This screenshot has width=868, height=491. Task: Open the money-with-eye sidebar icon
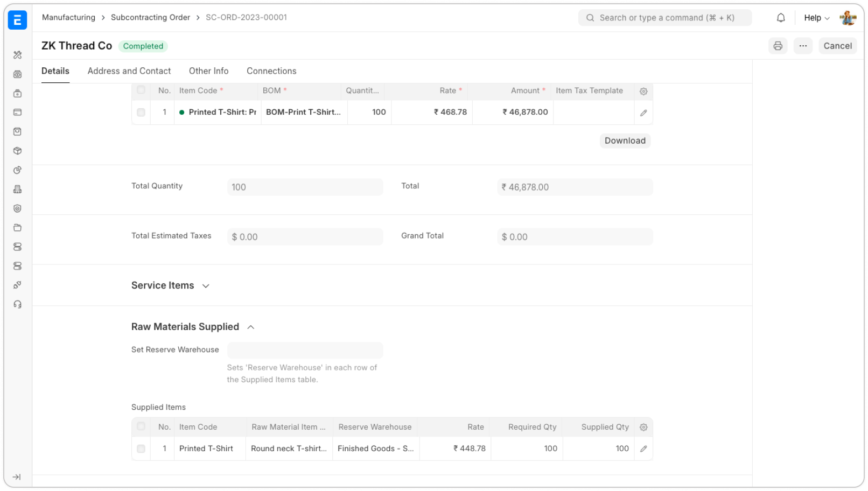pos(17,74)
